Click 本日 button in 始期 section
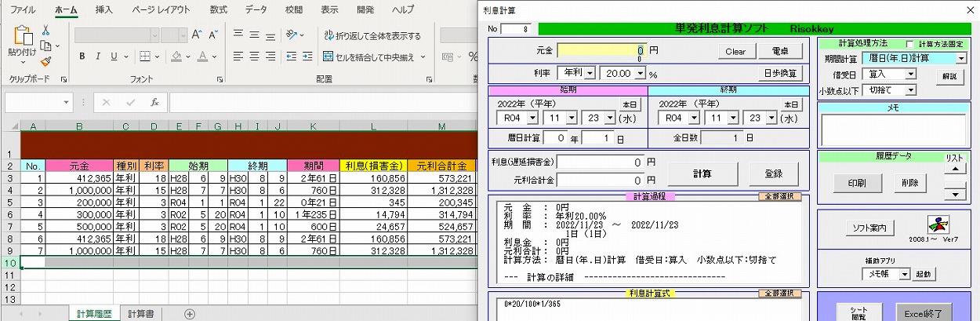The image size is (980, 321). (631, 104)
